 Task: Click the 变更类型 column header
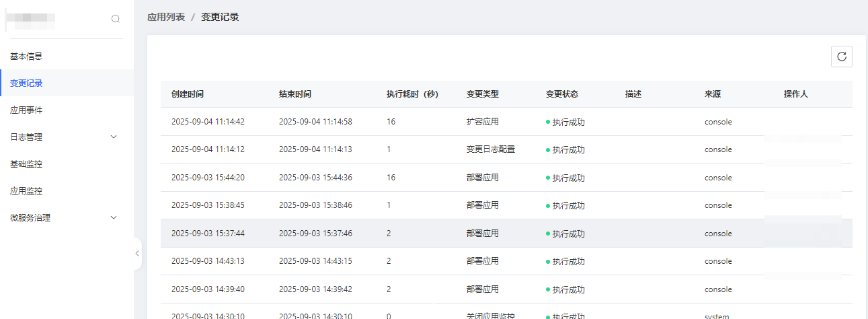pos(483,94)
